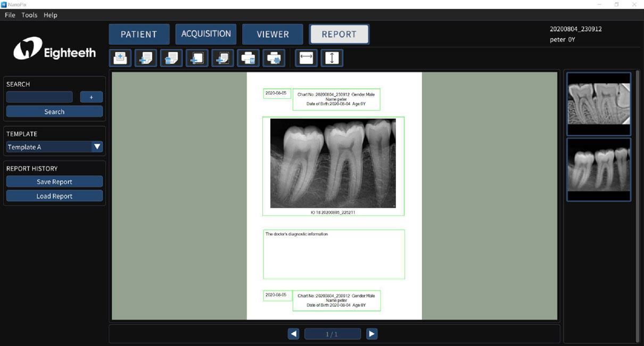Open the Tools menu
The image size is (644, 346).
pyautogui.click(x=29, y=15)
